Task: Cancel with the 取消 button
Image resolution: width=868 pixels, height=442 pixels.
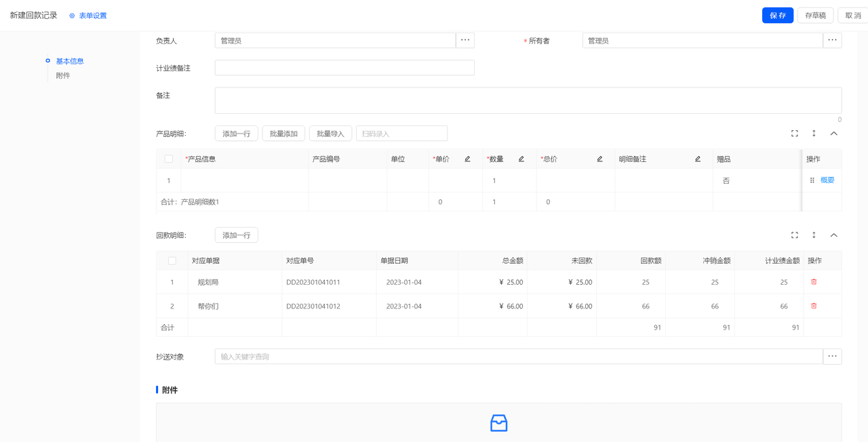Action: click(x=853, y=16)
